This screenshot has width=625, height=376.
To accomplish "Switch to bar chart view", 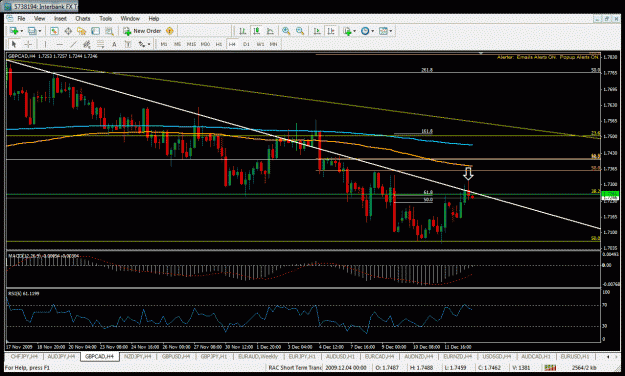I will [242, 31].
